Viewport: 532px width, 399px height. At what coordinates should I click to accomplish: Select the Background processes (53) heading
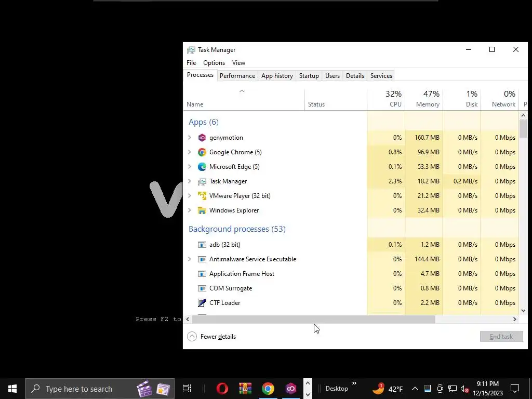[237, 229]
